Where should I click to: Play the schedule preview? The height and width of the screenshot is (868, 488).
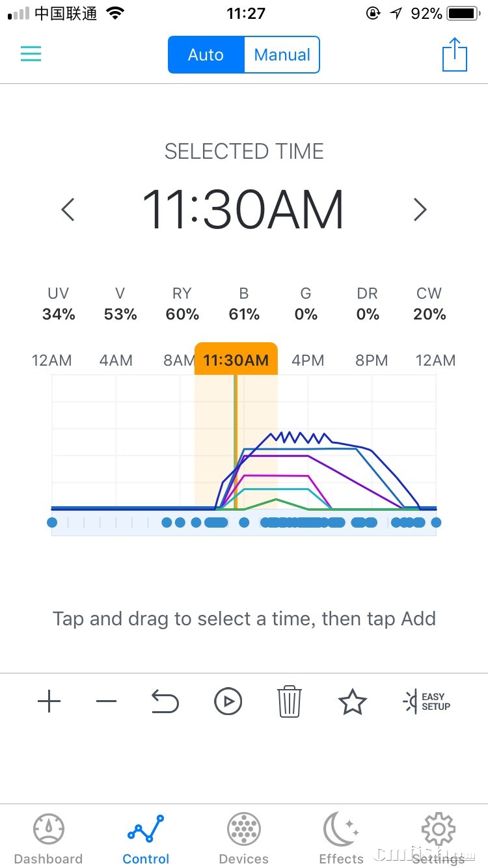click(228, 701)
